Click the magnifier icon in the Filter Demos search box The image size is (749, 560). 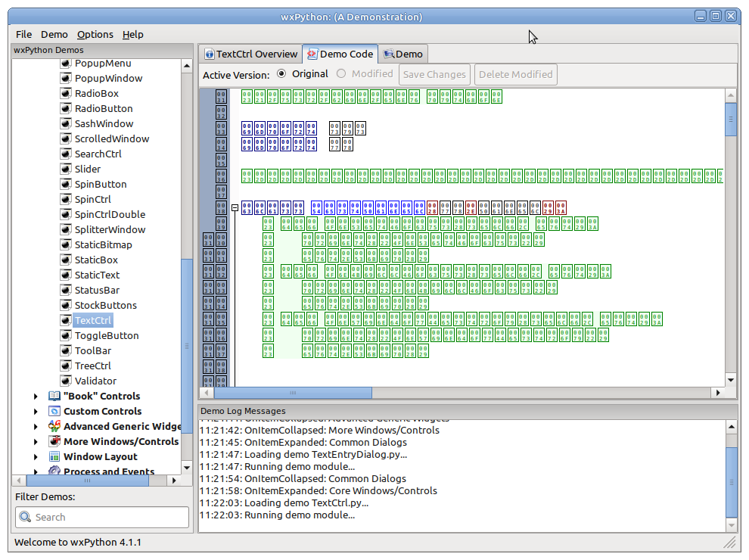pyautogui.click(x=25, y=517)
